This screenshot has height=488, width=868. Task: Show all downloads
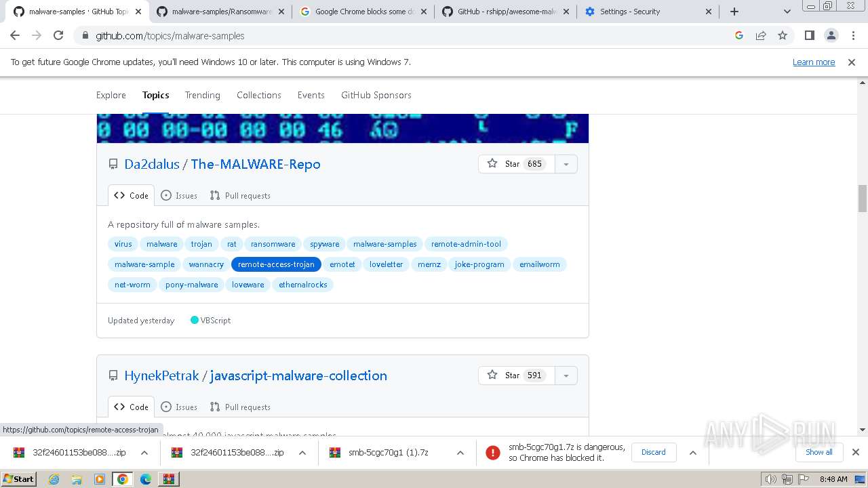[819, 452]
